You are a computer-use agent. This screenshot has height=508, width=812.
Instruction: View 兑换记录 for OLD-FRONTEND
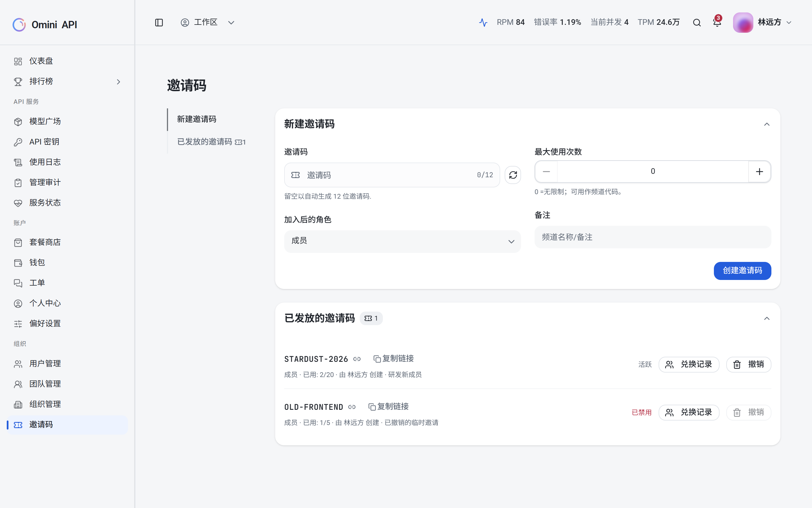[x=689, y=413]
